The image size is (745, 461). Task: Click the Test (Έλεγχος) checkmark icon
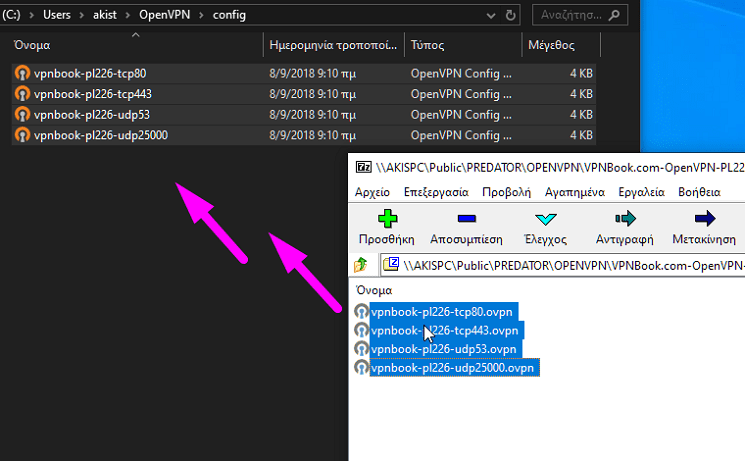pyautogui.click(x=545, y=219)
